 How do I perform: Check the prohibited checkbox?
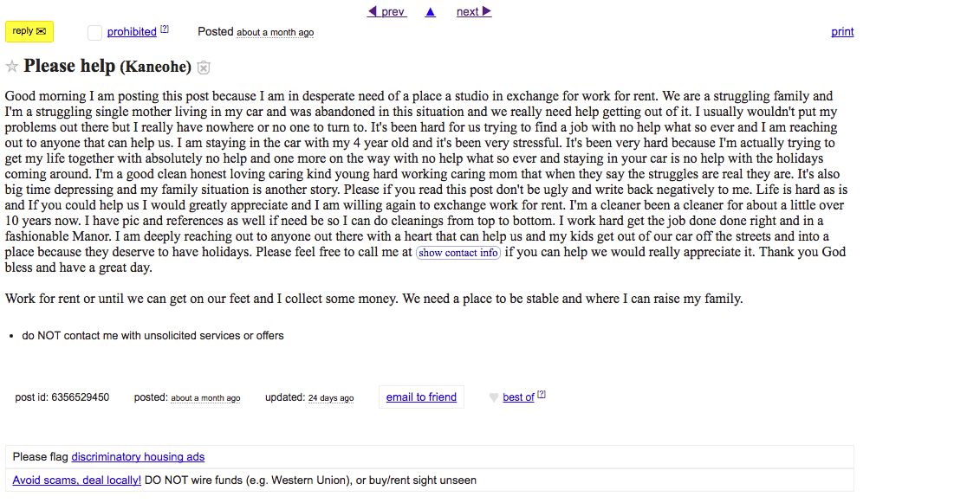click(x=94, y=32)
